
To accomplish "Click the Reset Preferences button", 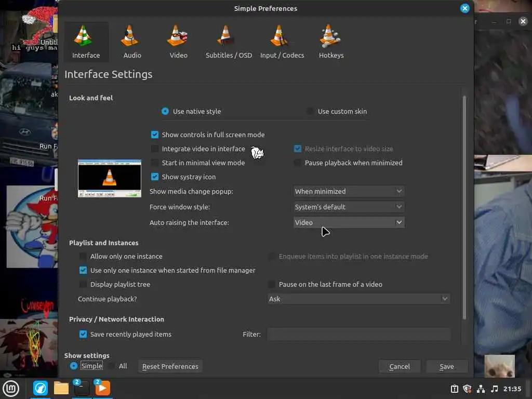I will click(170, 366).
